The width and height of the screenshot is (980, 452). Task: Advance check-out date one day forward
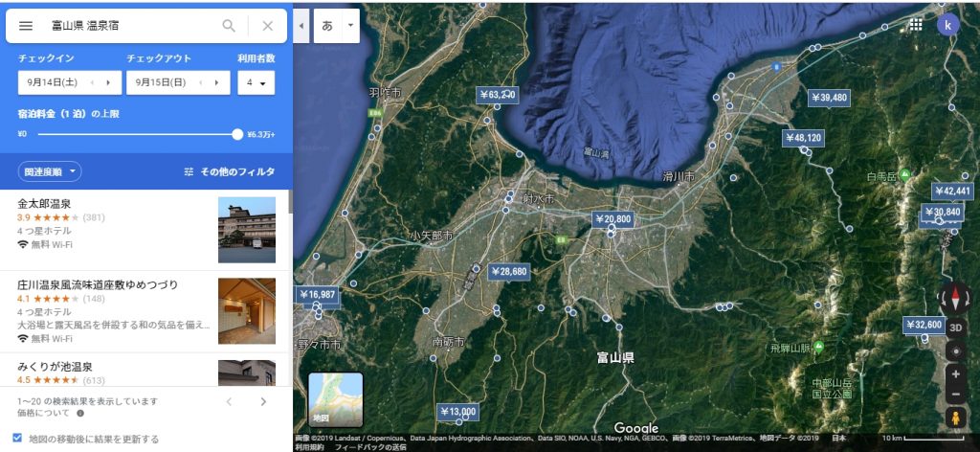pyautogui.click(x=217, y=82)
